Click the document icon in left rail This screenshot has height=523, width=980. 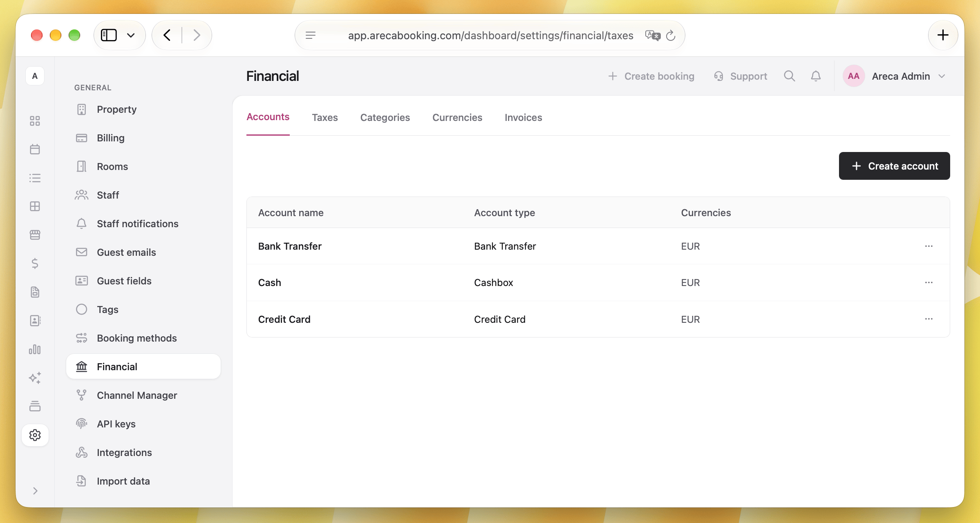(35, 292)
